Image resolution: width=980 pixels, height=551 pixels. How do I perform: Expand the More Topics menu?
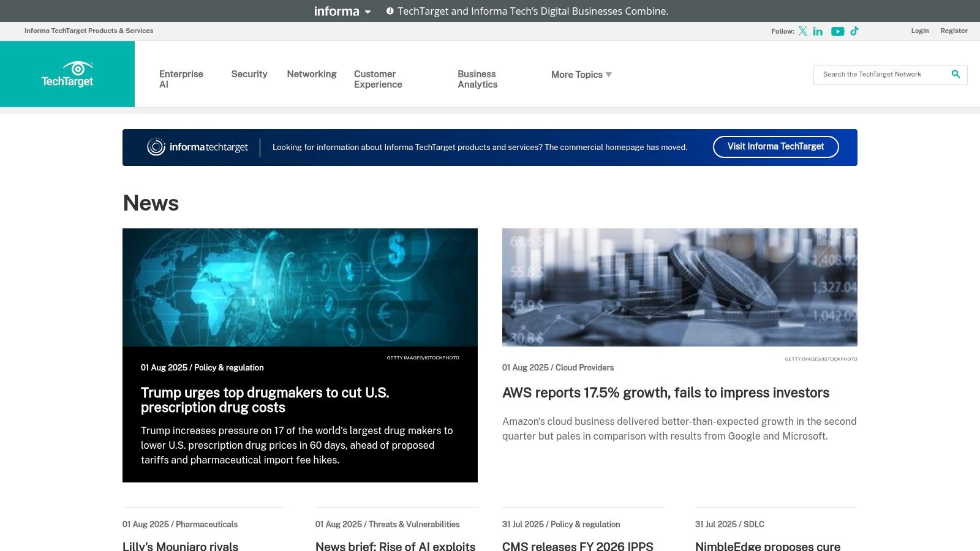(581, 75)
